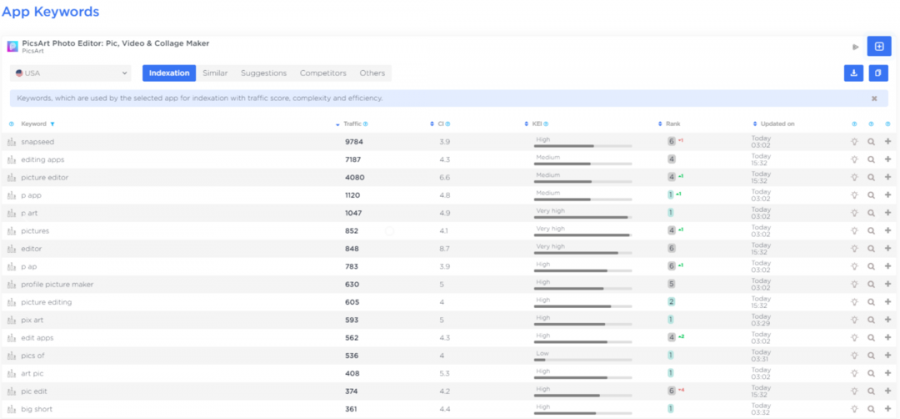Click magnifier icon in snapseed row
Screen dimensions: 900x419
tap(871, 142)
